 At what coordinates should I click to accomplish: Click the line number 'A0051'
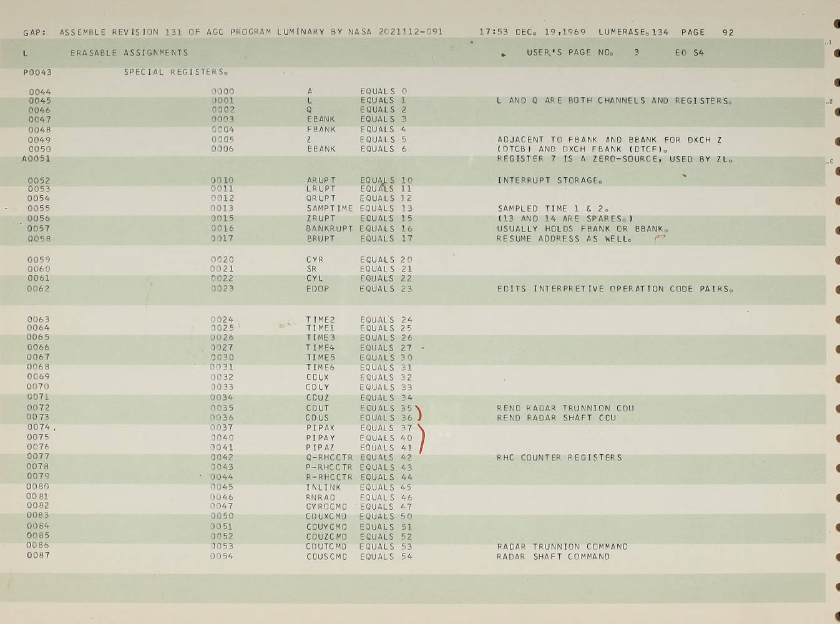(x=36, y=158)
